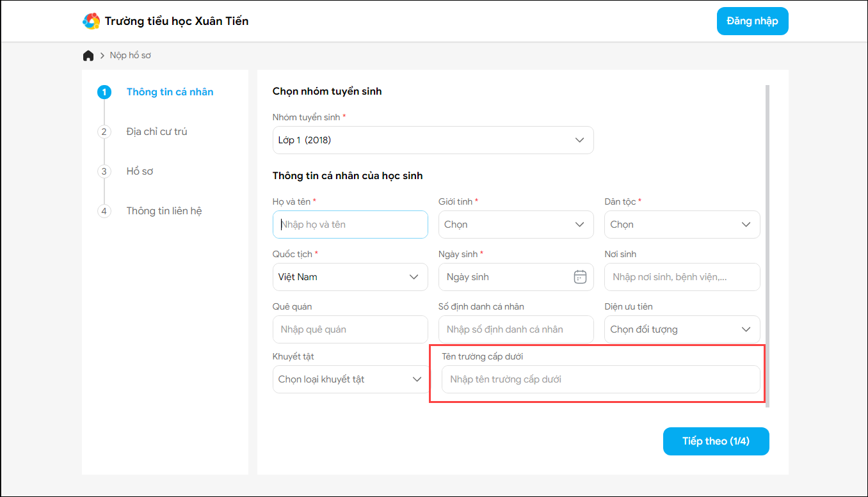Viewport: 868px width, 497px height.
Task: Open the Diện ưu tiên dropdown
Action: (x=682, y=329)
